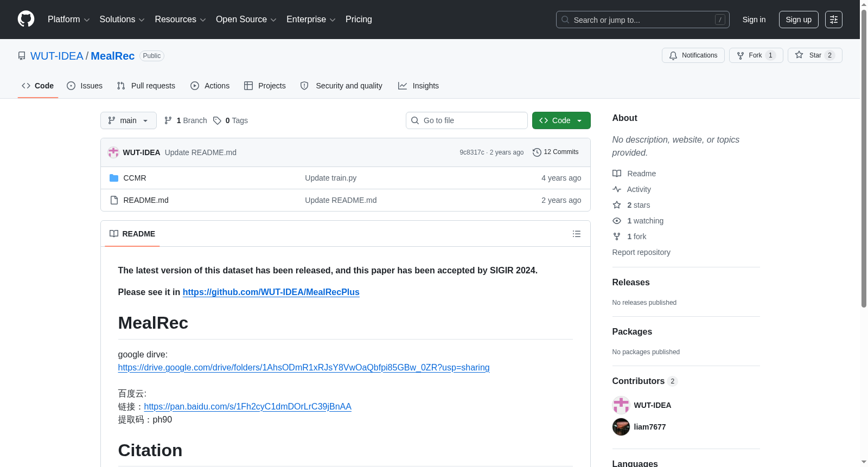View the 0 Tags link

(x=231, y=120)
